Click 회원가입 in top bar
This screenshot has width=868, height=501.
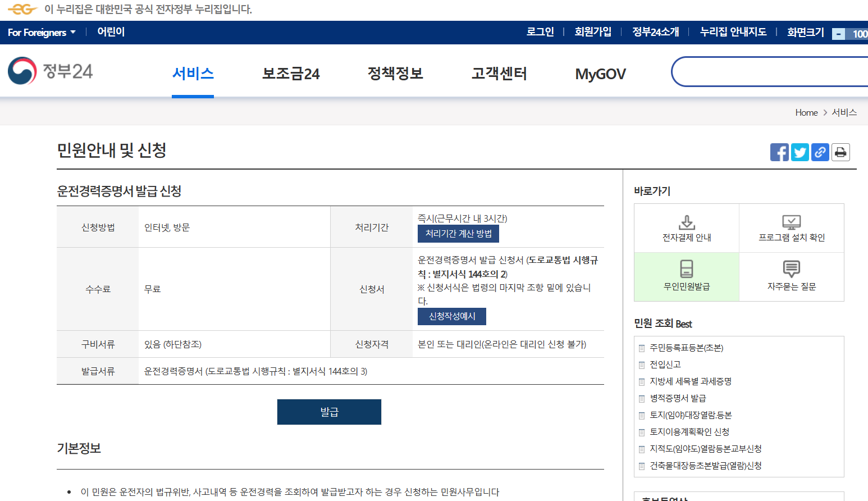[593, 32]
